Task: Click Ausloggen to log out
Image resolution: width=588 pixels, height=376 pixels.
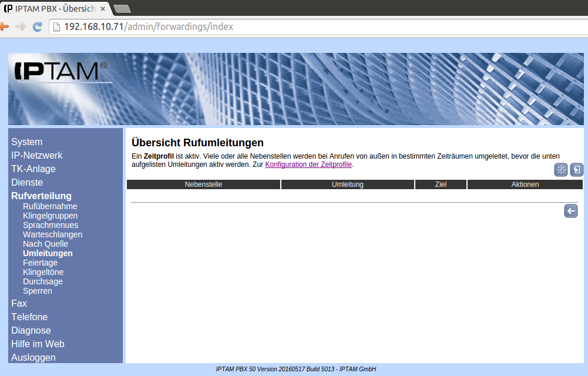Action: pos(33,357)
